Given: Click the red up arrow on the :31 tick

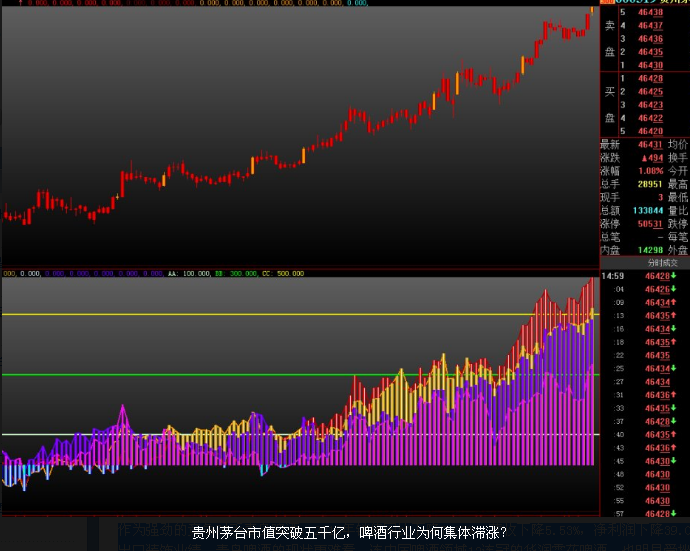Looking at the screenshot, I should [x=673, y=395].
